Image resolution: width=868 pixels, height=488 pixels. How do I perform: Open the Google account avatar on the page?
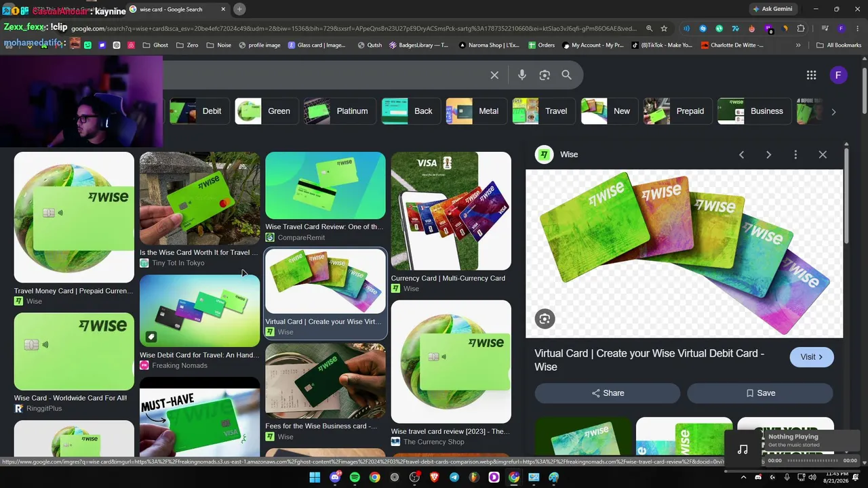838,75
